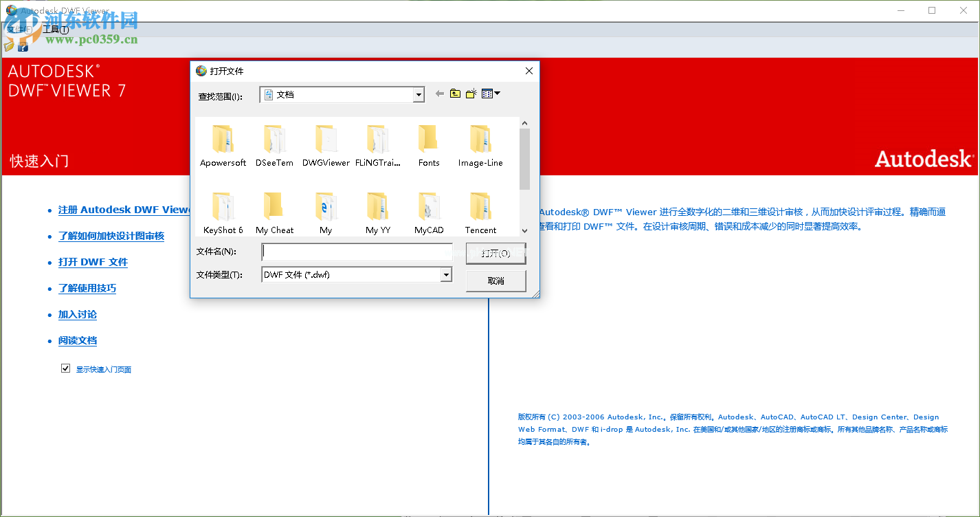Go back using the dialog's left arrow

click(x=440, y=93)
